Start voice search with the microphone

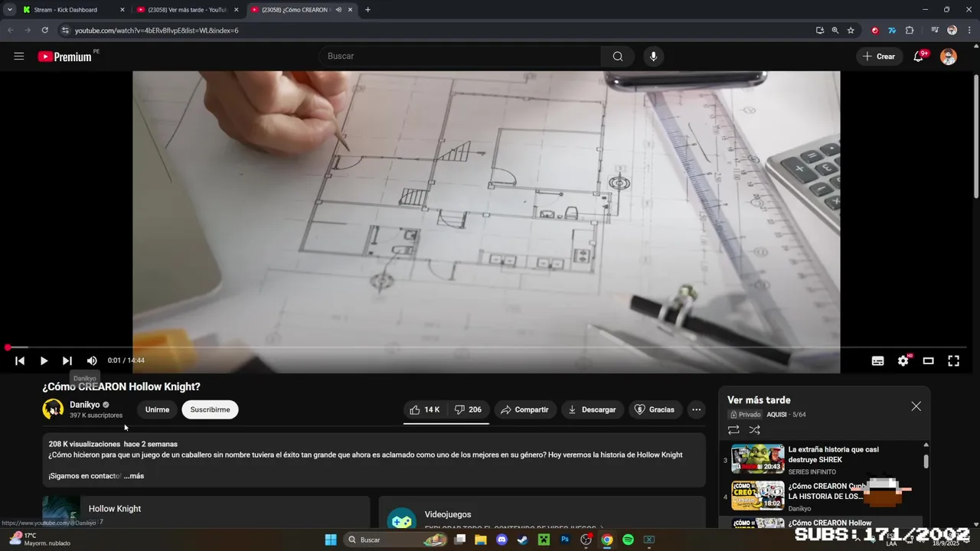653,56
